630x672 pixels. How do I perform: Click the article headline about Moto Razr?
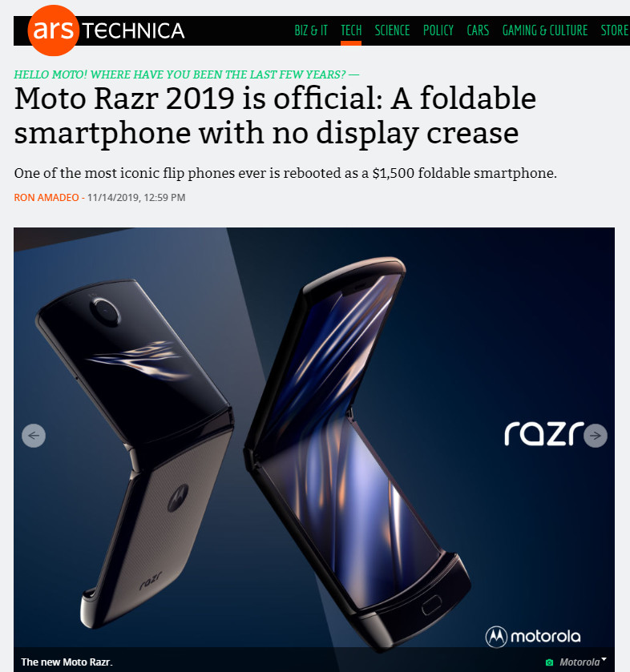tap(275, 115)
